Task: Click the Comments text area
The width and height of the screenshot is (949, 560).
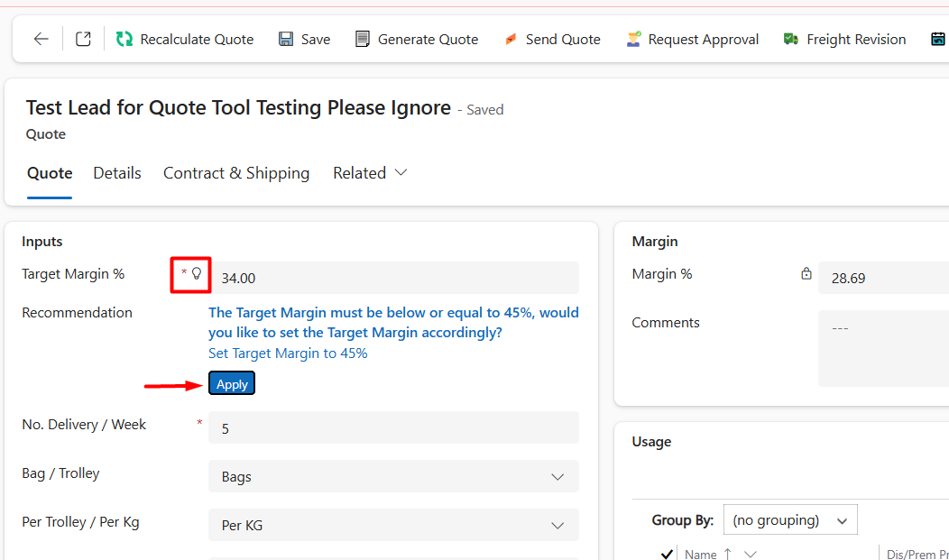Action: (884, 348)
